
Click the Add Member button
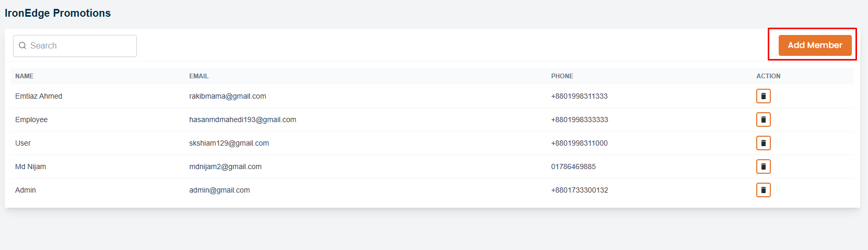click(815, 45)
